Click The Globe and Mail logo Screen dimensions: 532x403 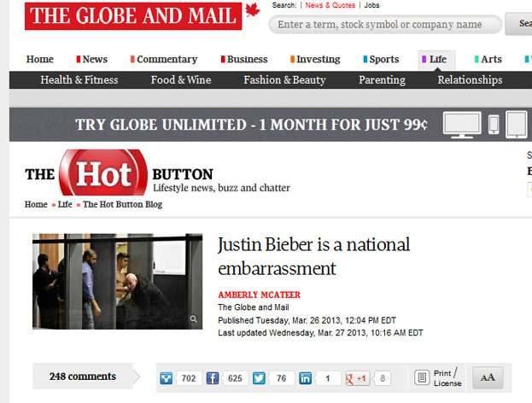133,16
